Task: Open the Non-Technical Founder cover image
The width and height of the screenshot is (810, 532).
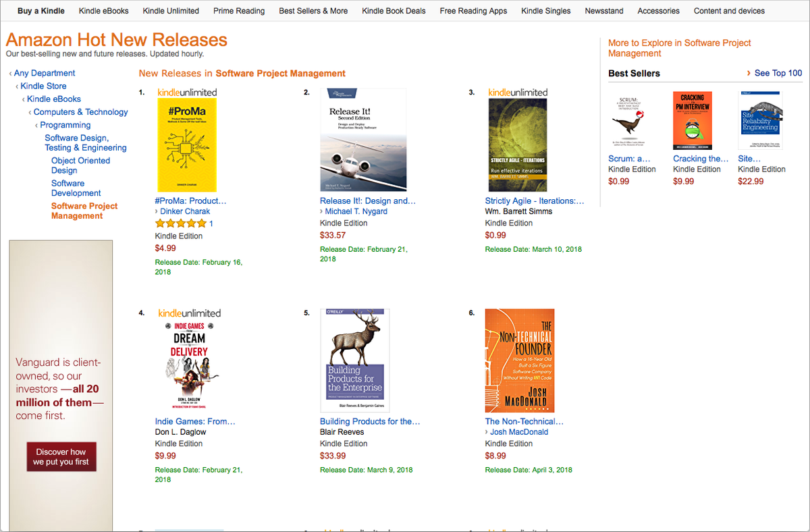Action: (x=519, y=361)
